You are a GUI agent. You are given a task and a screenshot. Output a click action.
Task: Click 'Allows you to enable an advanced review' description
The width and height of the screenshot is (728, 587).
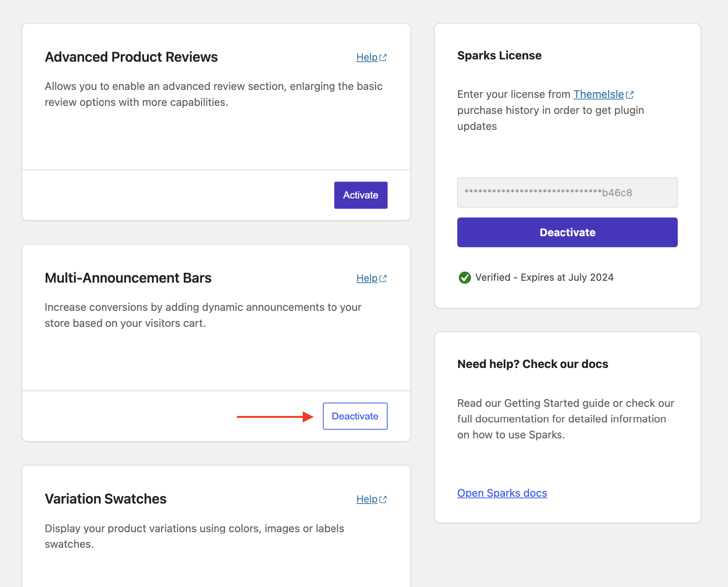pos(214,94)
